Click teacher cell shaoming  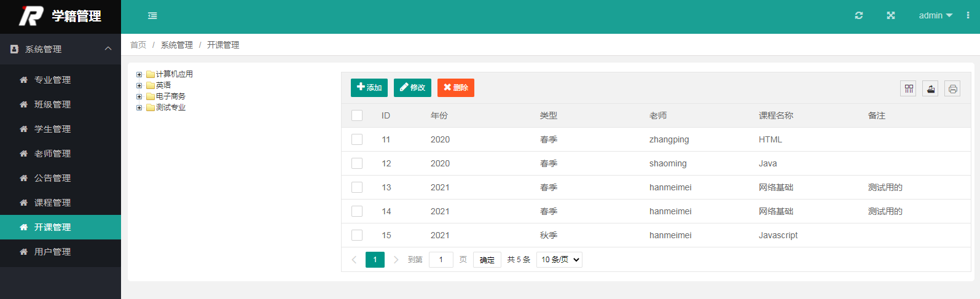(x=668, y=163)
